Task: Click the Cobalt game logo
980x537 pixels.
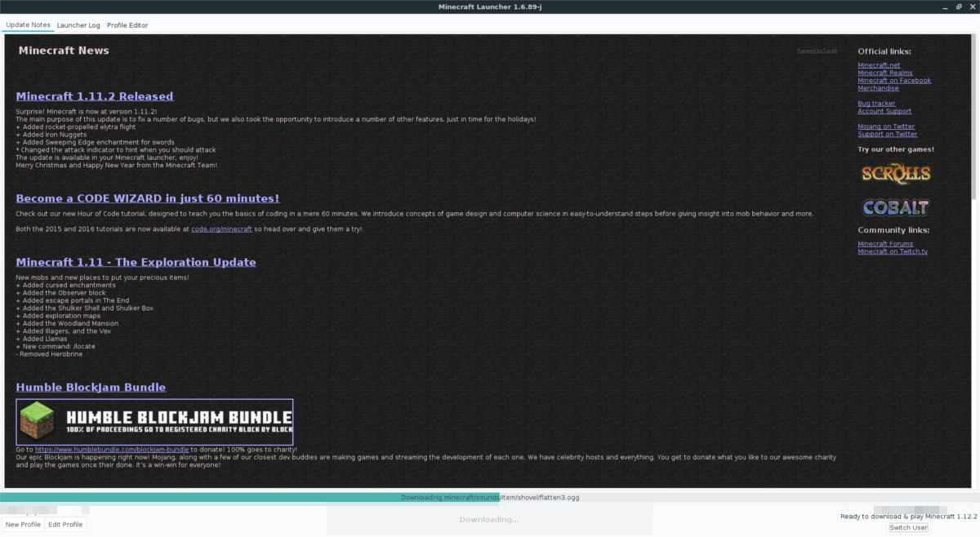Action: tap(895, 207)
